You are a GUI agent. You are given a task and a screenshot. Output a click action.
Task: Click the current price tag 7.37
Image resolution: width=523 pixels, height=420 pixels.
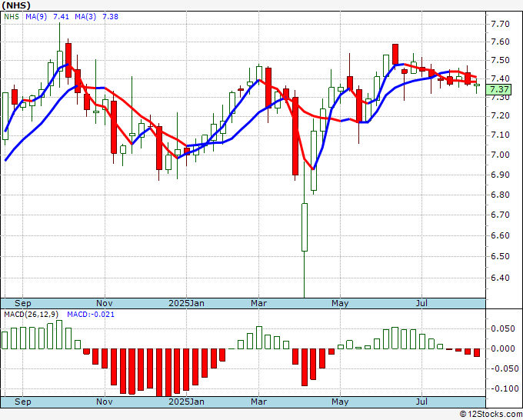[x=498, y=89]
